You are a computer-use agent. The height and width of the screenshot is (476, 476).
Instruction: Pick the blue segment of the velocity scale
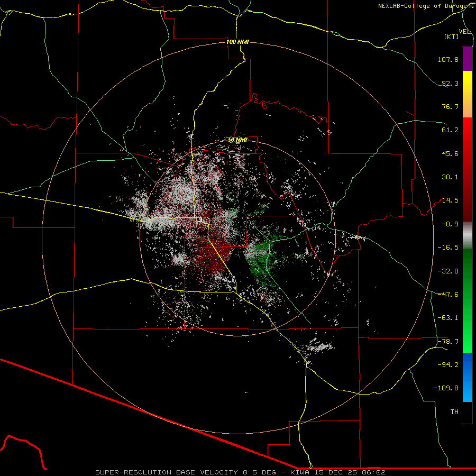pos(467,377)
